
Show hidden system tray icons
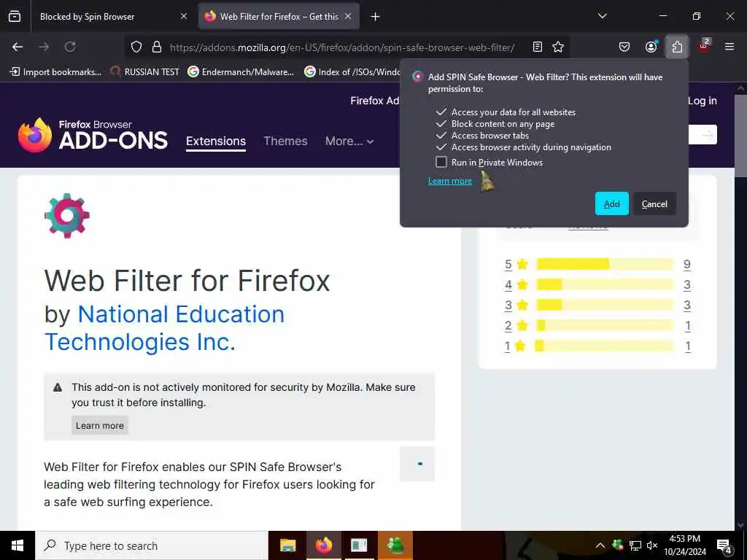(600, 545)
